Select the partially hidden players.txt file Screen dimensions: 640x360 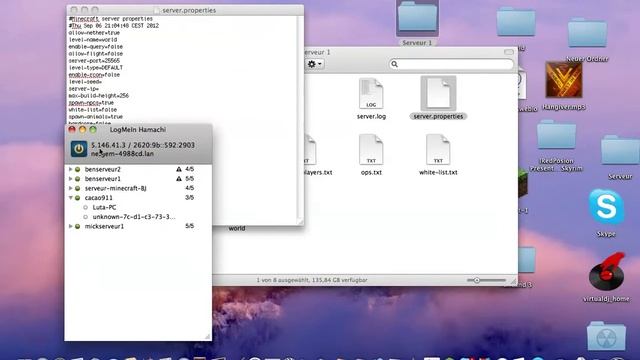click(x=311, y=150)
